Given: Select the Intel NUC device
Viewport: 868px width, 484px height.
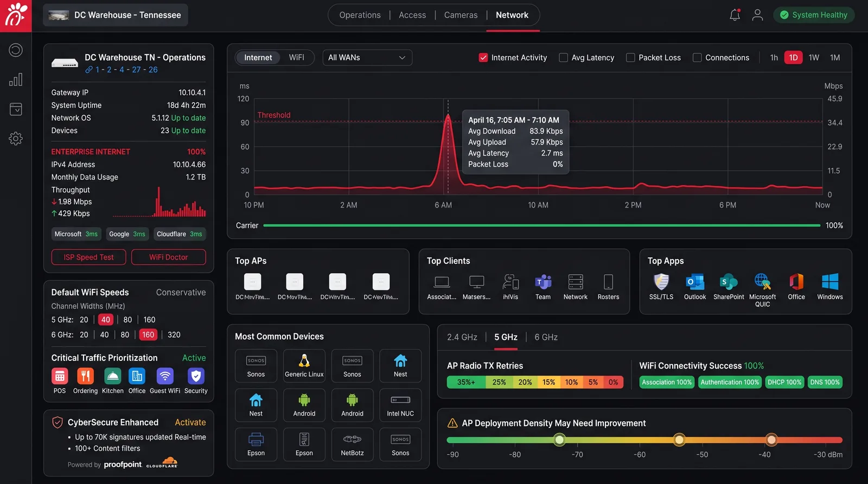Looking at the screenshot, I should [400, 405].
